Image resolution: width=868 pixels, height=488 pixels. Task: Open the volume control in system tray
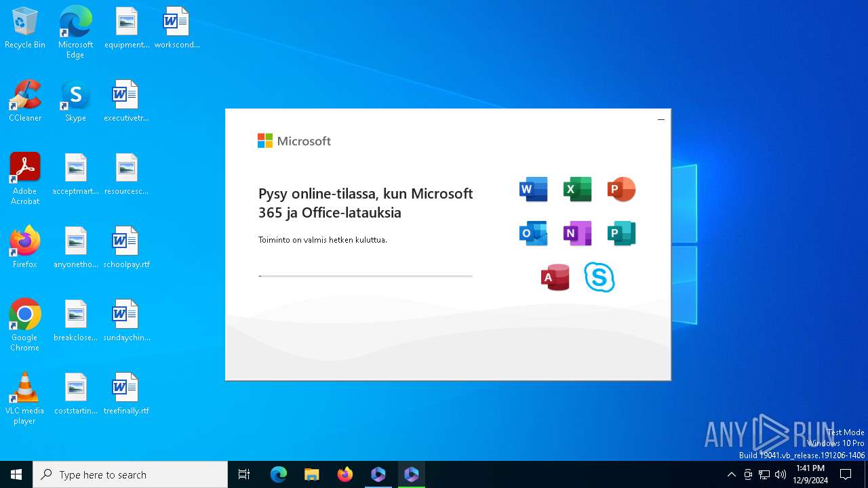(781, 474)
